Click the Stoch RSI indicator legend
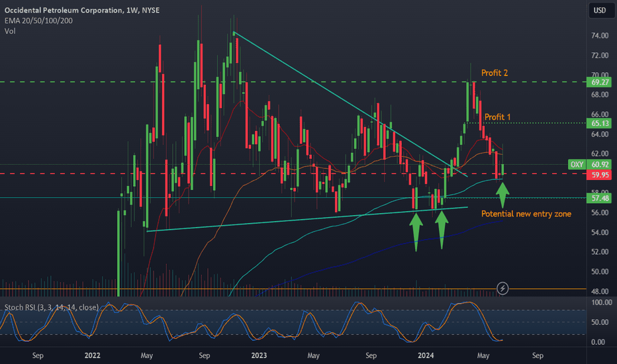Screen dimensions: 617x364 (52, 307)
